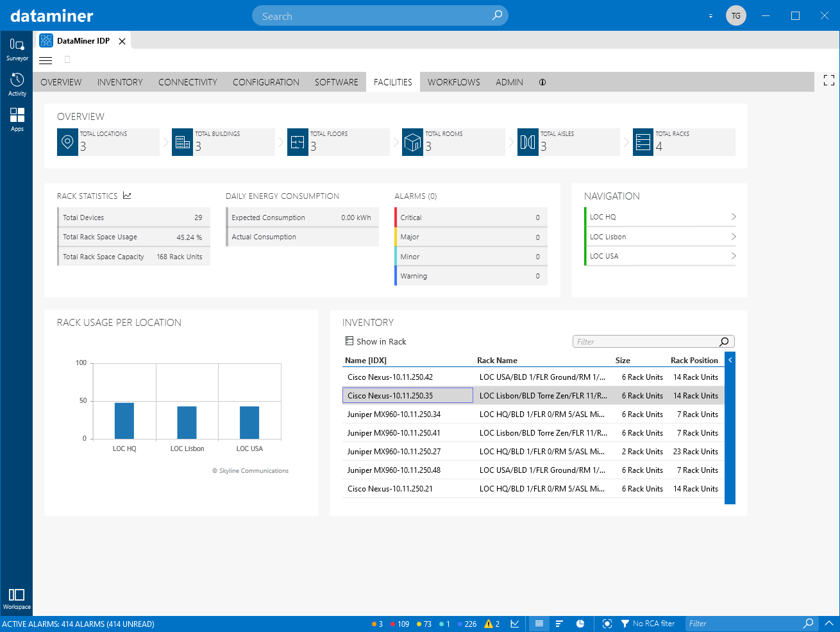
Task: Expand the alarm console up arrow
Action: [829, 623]
